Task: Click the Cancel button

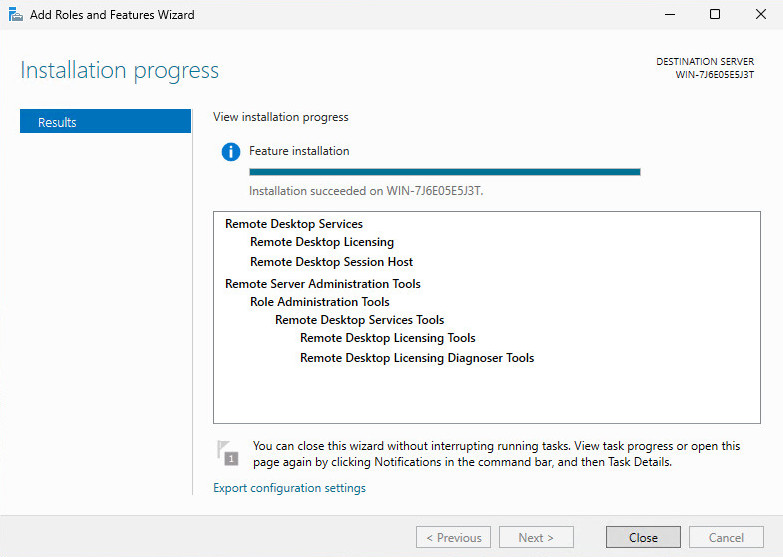Action: tap(726, 538)
